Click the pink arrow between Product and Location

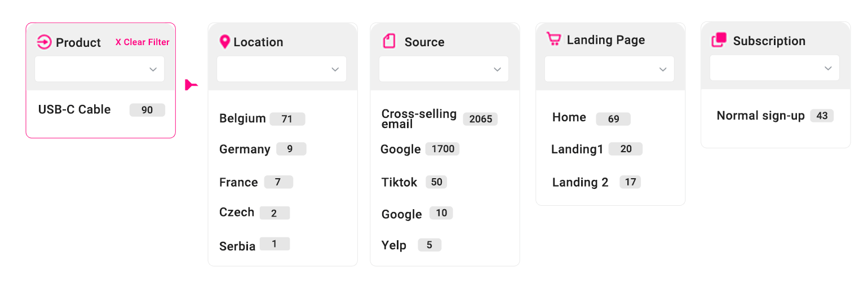coord(191,85)
